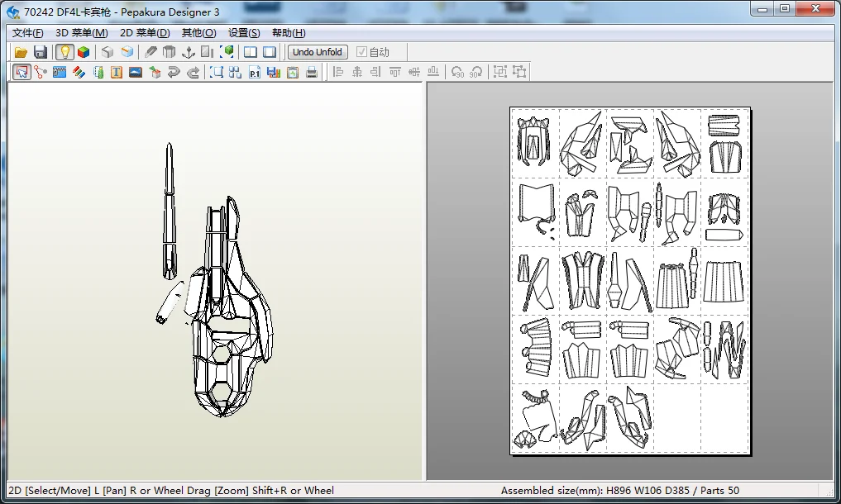
Task: Click the open folder icon
Action: point(21,52)
